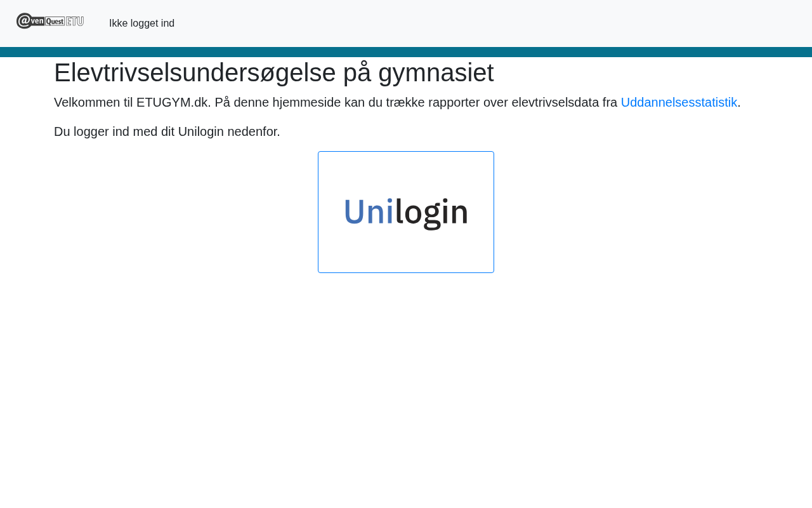
Task: Click the word 'elevtrivselsdata' in the paragraph
Action: (555, 102)
